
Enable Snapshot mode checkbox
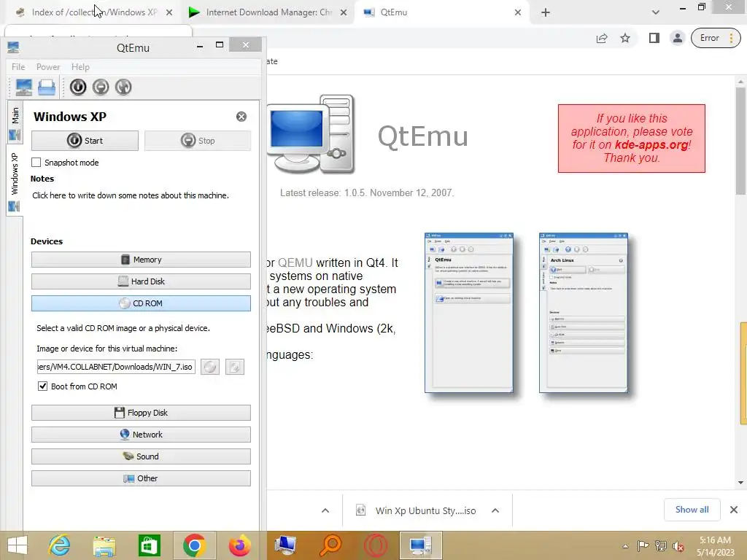(36, 163)
